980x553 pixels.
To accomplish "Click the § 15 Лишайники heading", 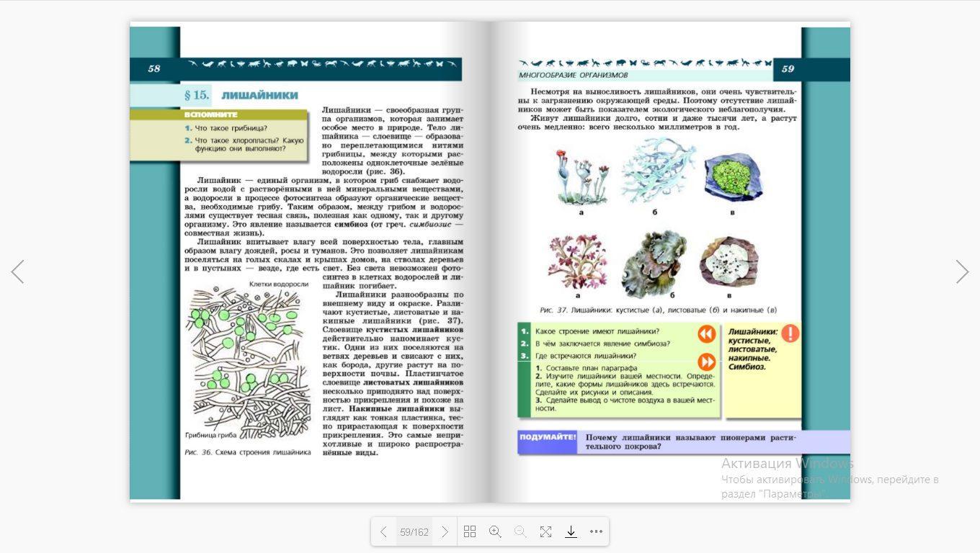I will point(241,95).
